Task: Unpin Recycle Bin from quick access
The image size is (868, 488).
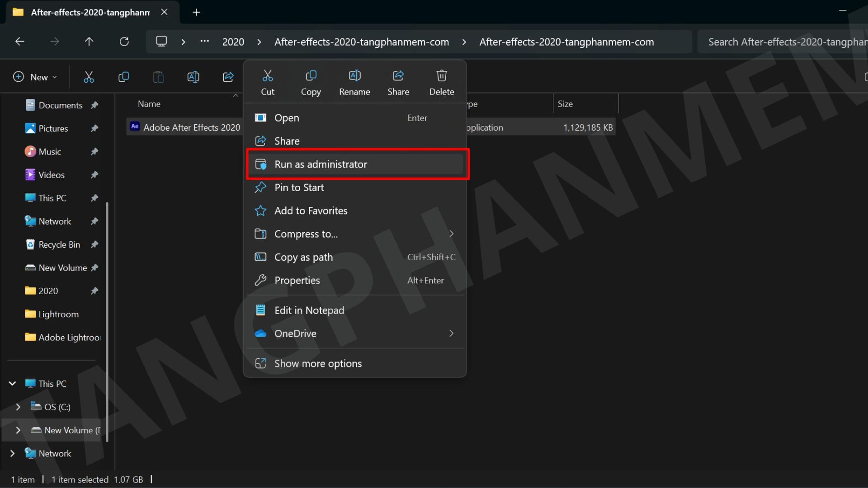Action: (x=94, y=244)
